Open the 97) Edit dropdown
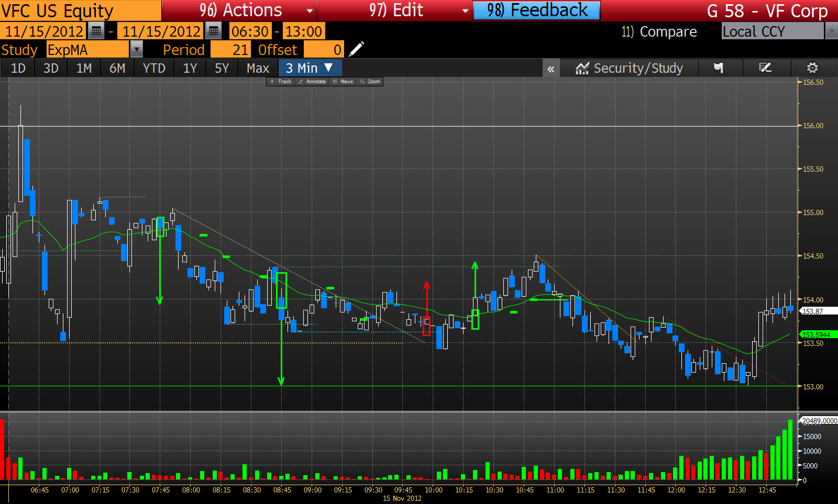838x504 pixels. pos(395,10)
